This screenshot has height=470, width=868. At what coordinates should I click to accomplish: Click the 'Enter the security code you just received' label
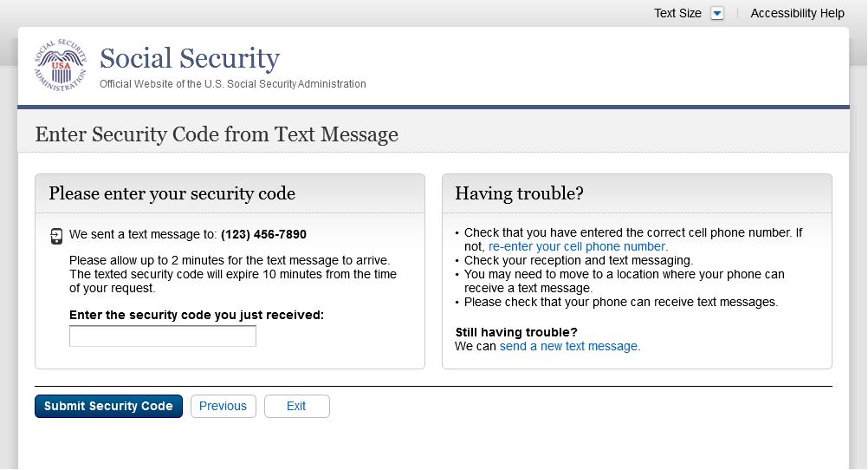(197, 315)
